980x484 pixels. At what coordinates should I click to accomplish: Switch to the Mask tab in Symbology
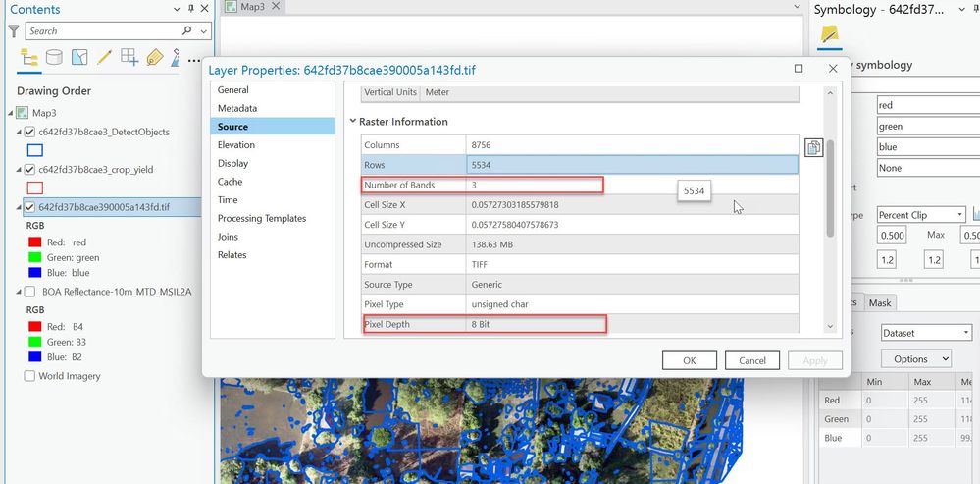click(x=879, y=302)
